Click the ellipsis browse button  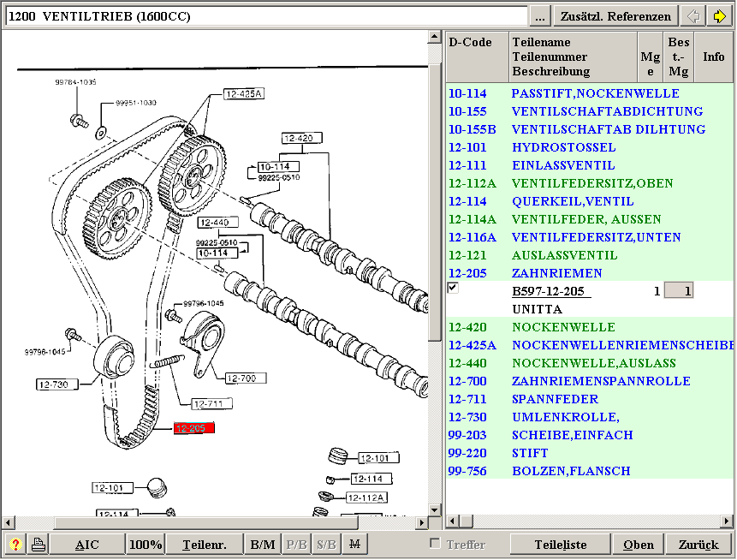pyautogui.click(x=539, y=16)
